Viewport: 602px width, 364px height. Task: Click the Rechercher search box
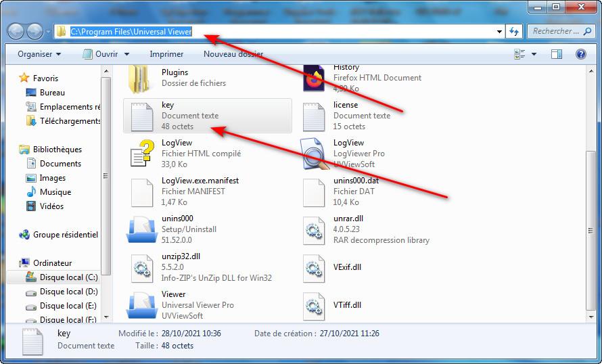click(x=560, y=32)
